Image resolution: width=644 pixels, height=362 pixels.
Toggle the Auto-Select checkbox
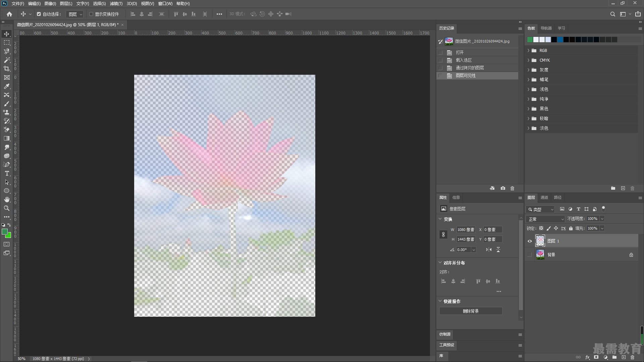[39, 14]
